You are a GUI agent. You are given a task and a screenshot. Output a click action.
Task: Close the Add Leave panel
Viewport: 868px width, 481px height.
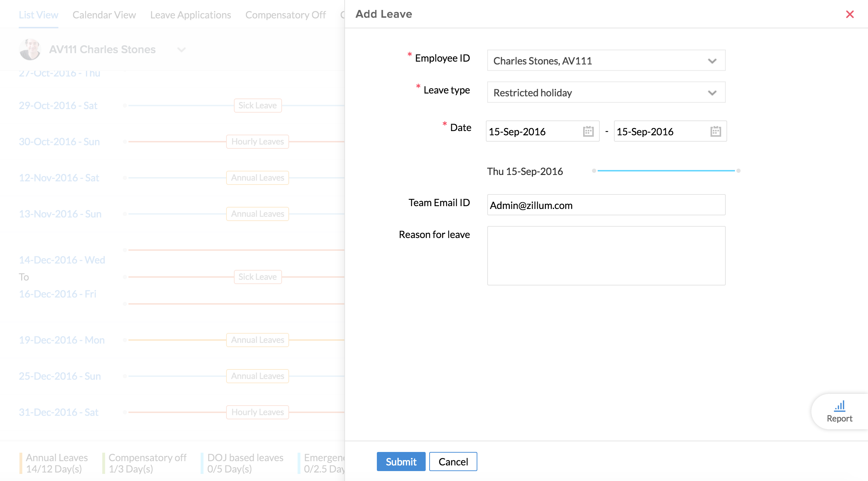click(x=850, y=14)
